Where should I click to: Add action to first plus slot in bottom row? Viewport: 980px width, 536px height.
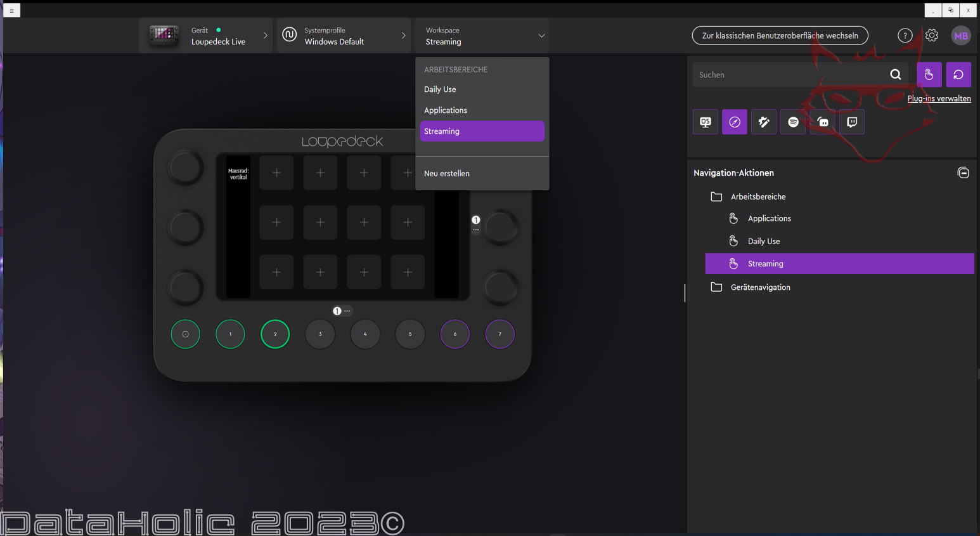coord(276,272)
